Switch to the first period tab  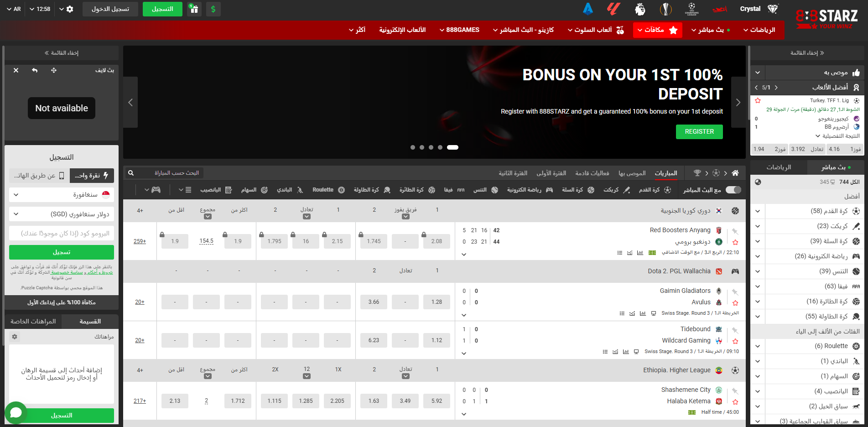point(551,173)
